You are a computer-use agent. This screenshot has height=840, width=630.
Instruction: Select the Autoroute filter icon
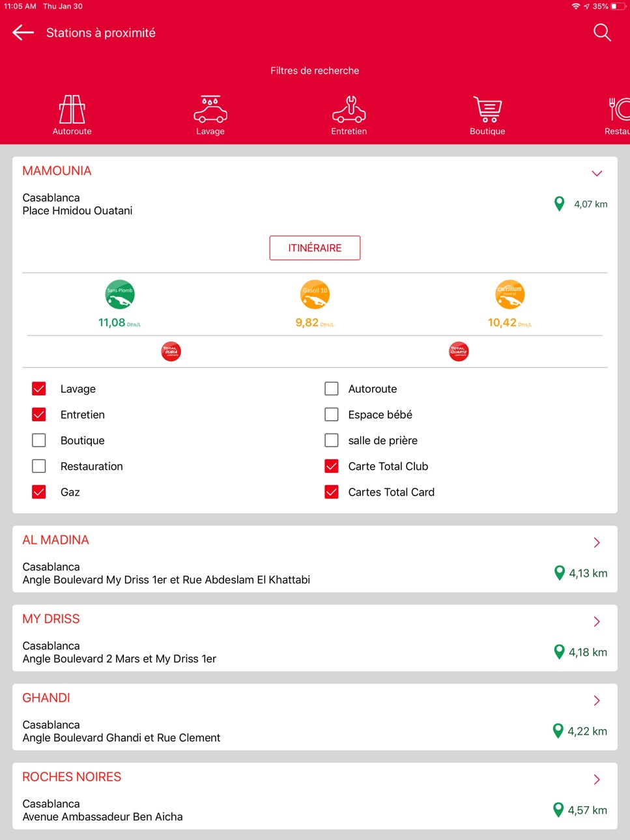tap(72, 109)
